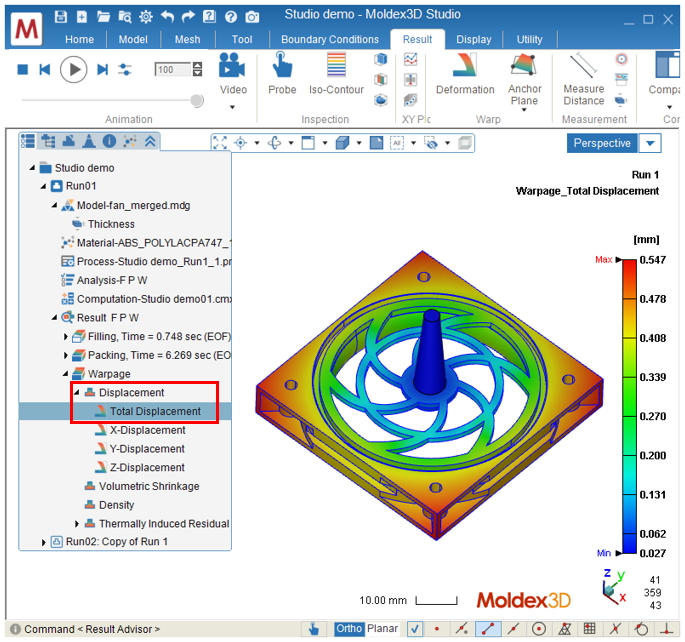Click the double-chevron collapse icon in project panel
The height and width of the screenshot is (642, 685).
coord(150,141)
